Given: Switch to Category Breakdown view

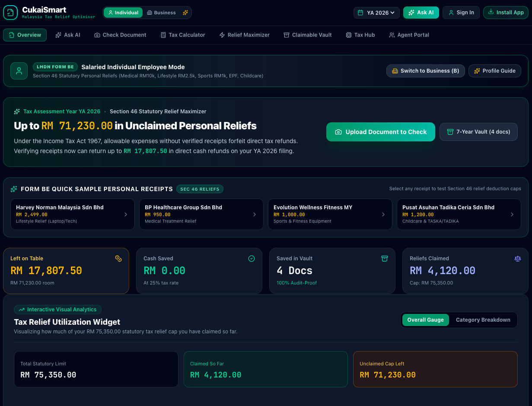Looking at the screenshot, I should pyautogui.click(x=483, y=320).
